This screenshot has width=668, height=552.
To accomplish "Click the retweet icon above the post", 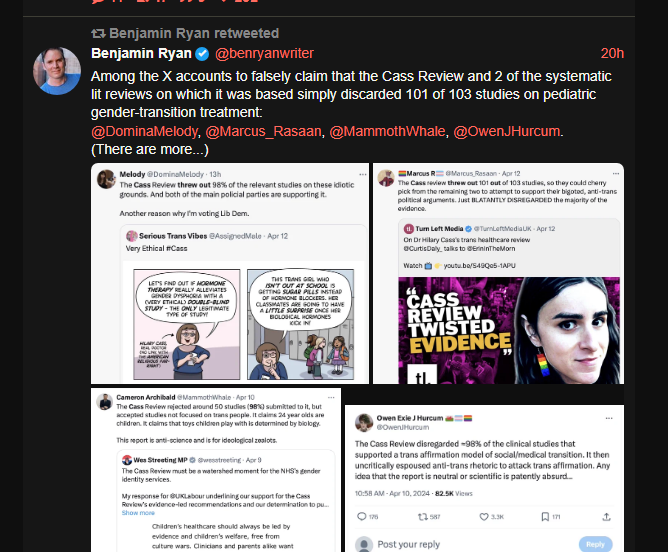I will 98,33.
